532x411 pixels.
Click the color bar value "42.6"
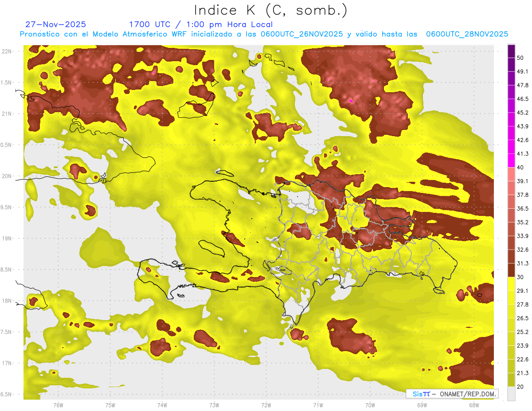point(522,140)
